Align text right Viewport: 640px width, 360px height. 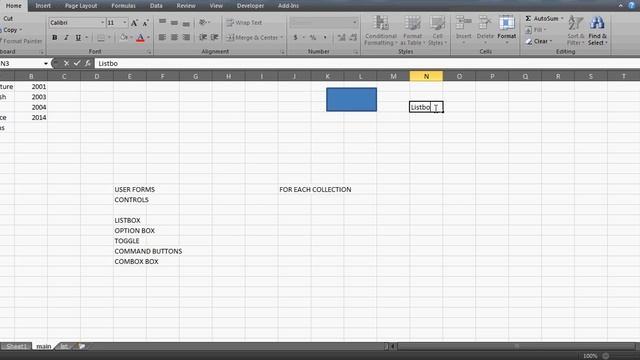pyautogui.click(x=186, y=38)
